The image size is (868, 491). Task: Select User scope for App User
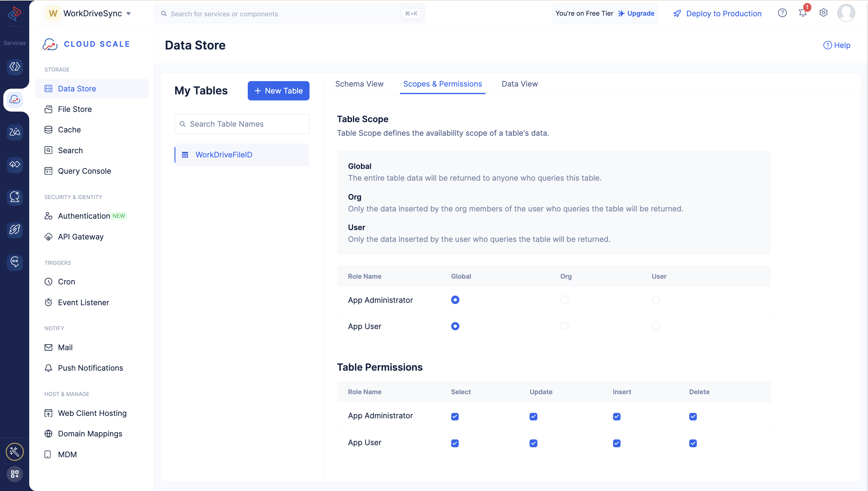click(656, 326)
